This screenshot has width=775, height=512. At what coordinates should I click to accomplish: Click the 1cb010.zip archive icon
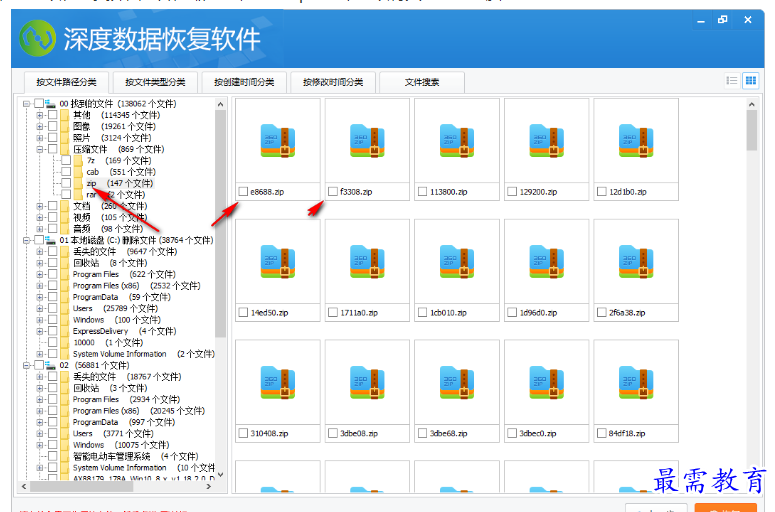coord(457,262)
